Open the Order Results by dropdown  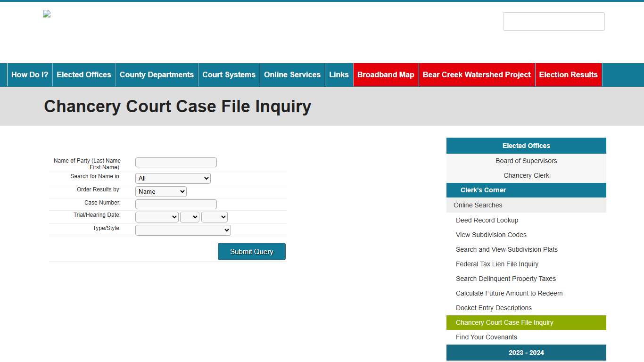tap(161, 191)
